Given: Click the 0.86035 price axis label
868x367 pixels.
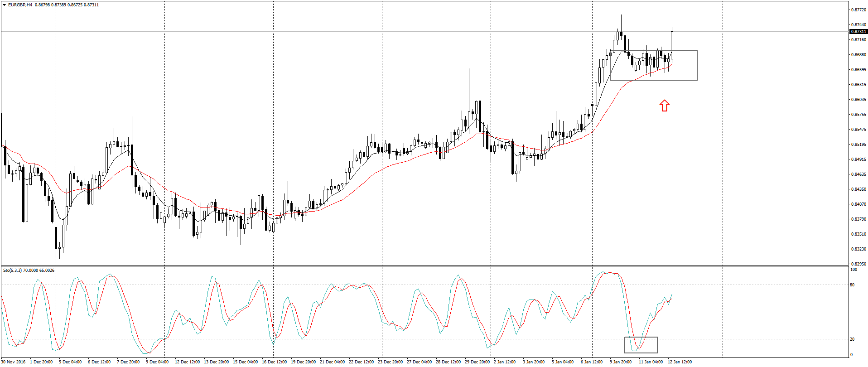Looking at the screenshot, I should pos(858,100).
